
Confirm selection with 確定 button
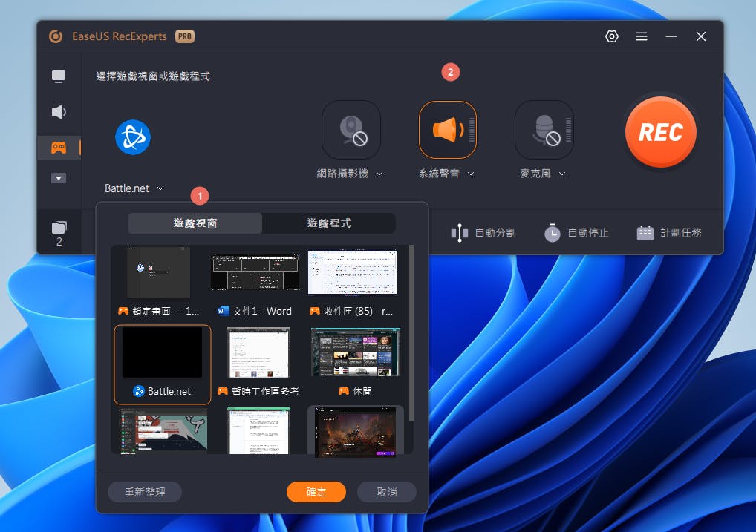316,492
